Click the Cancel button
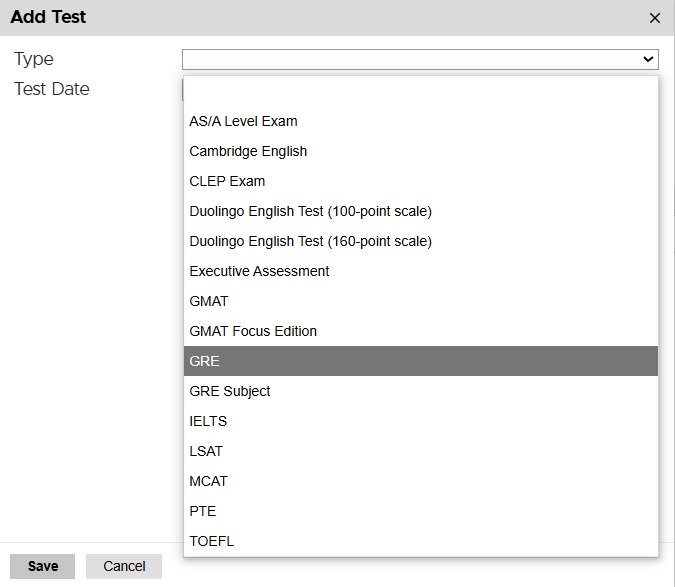 (124, 566)
